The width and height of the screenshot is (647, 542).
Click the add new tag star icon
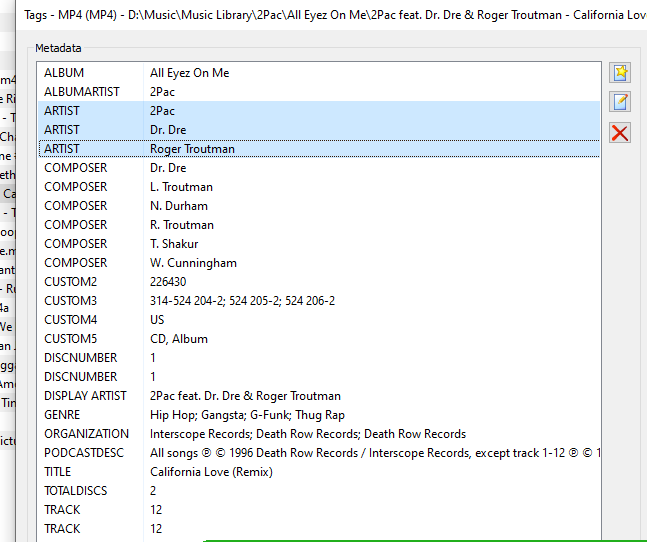(x=620, y=73)
